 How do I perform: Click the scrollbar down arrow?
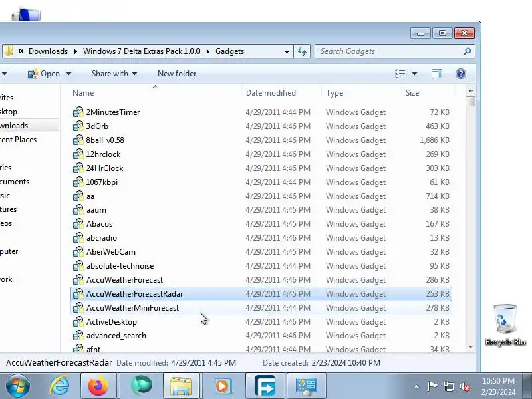pyautogui.click(x=471, y=346)
